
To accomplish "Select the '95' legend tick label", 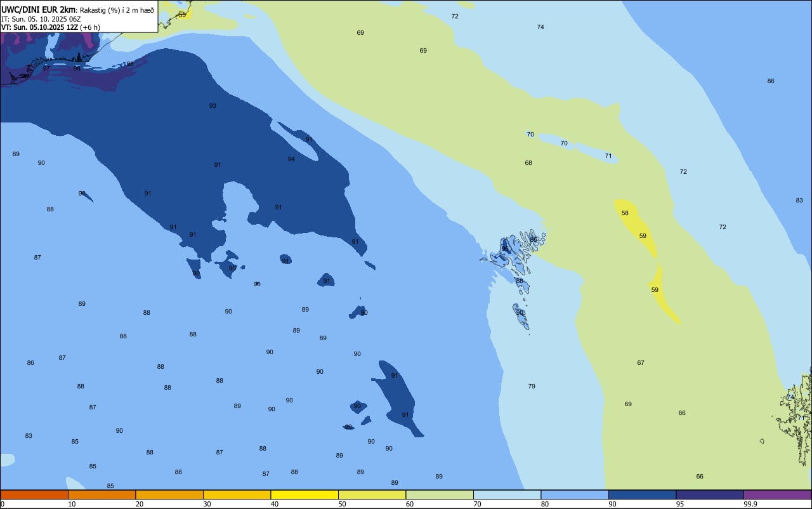I will (x=679, y=504).
